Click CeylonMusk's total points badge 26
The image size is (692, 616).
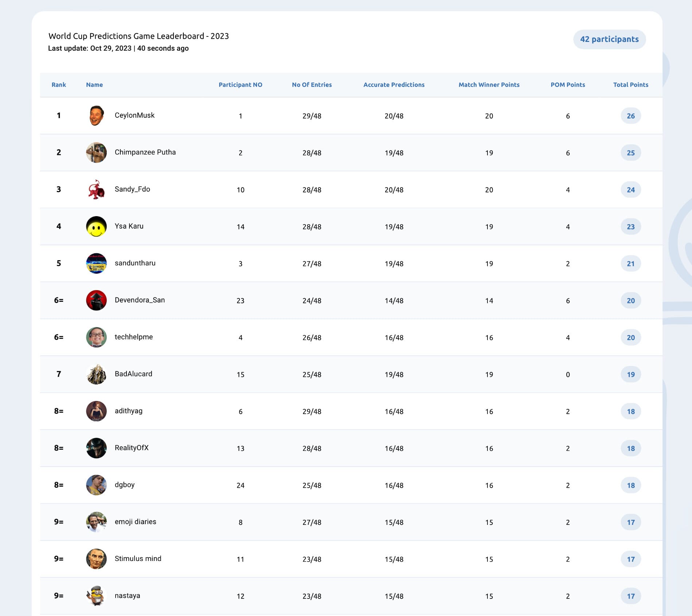pyautogui.click(x=631, y=116)
